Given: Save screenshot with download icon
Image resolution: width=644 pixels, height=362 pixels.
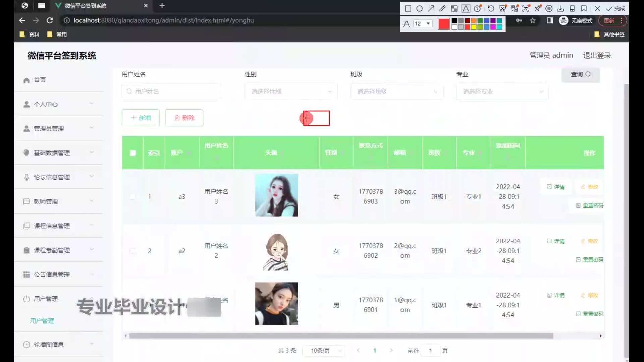Looking at the screenshot, I should pyautogui.click(x=560, y=9).
